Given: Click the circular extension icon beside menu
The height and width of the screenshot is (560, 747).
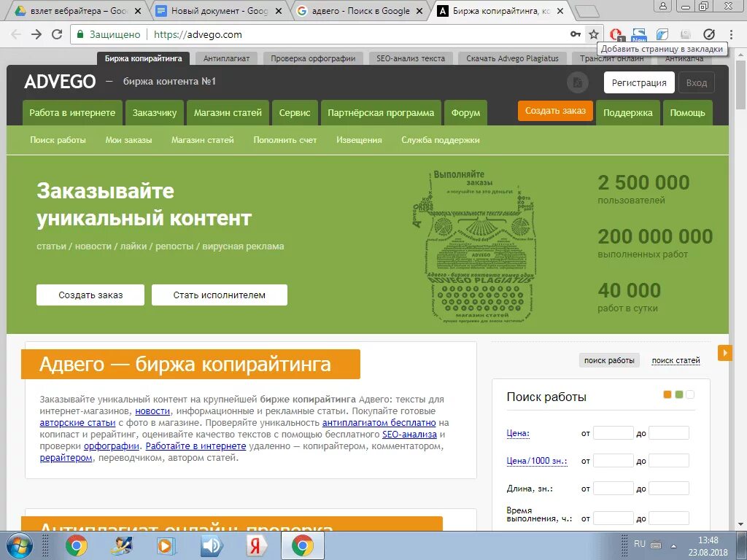Looking at the screenshot, I should tap(709, 34).
